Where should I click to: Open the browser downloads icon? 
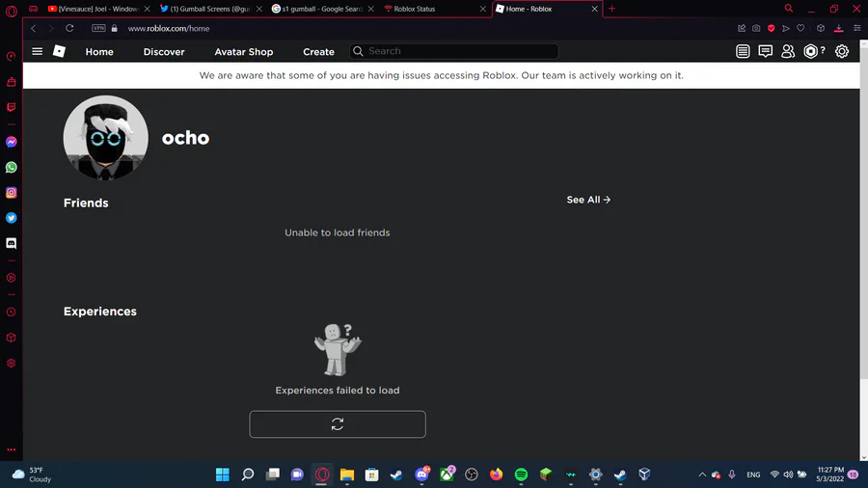pyautogui.click(x=839, y=28)
